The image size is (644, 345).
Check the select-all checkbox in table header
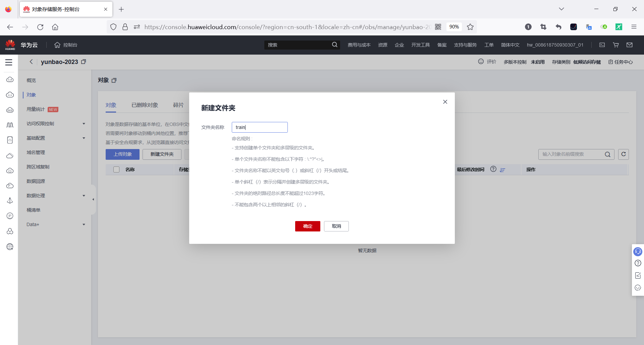coord(116,169)
